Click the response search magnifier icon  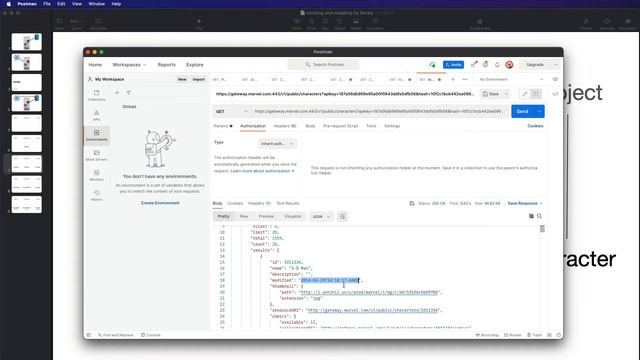[540, 216]
